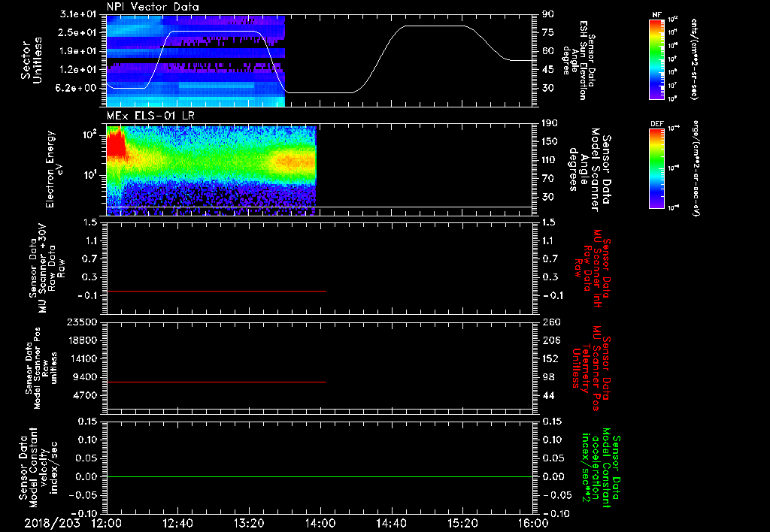Click the '260' telemetry tick value

[x=550, y=322]
